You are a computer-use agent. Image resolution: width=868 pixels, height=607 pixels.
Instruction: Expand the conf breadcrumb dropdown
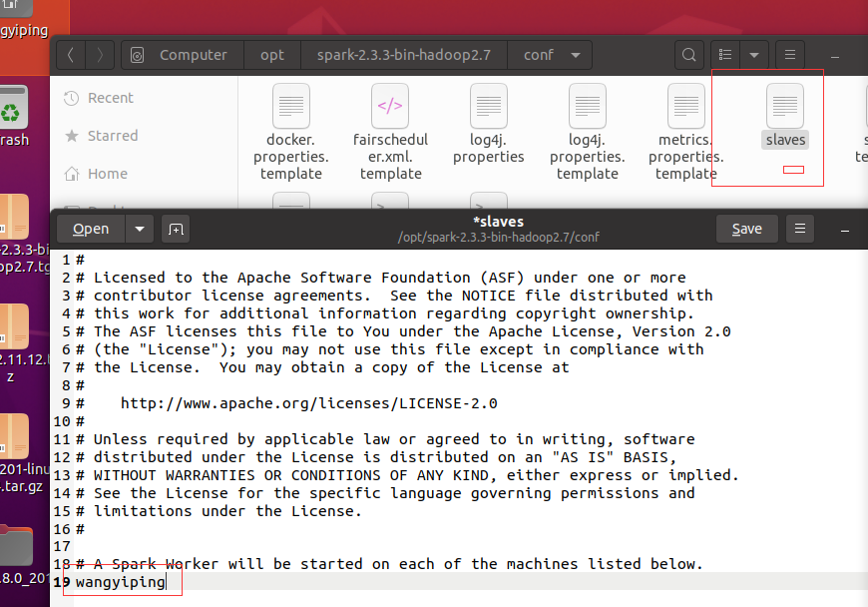coord(573,55)
